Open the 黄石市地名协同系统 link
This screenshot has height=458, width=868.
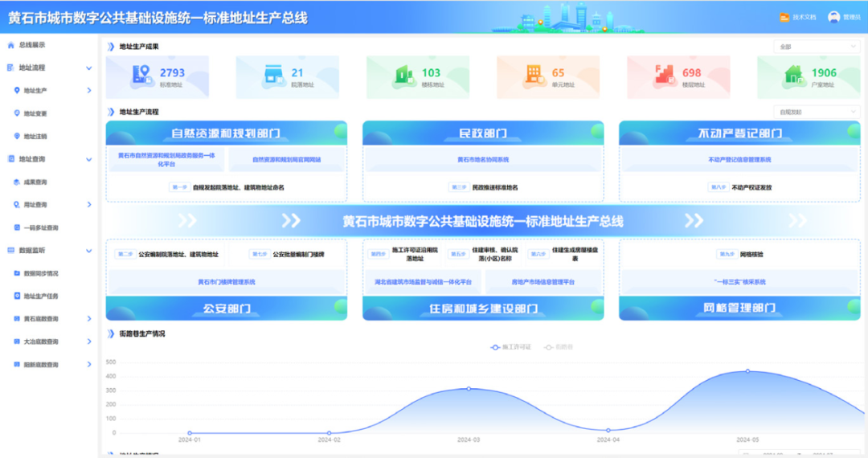pyautogui.click(x=483, y=160)
